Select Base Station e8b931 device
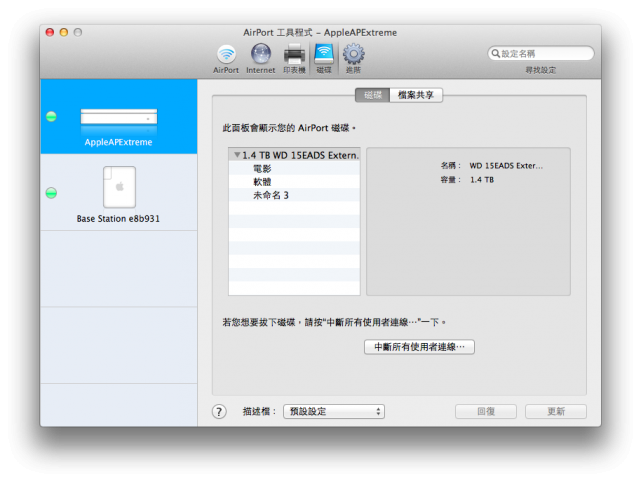The height and width of the screenshot is (482, 640). click(119, 192)
